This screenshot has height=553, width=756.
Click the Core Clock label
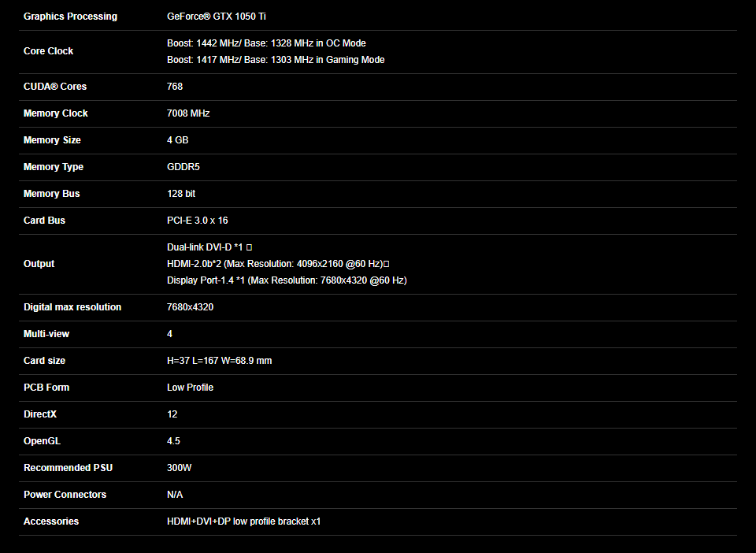tap(48, 51)
